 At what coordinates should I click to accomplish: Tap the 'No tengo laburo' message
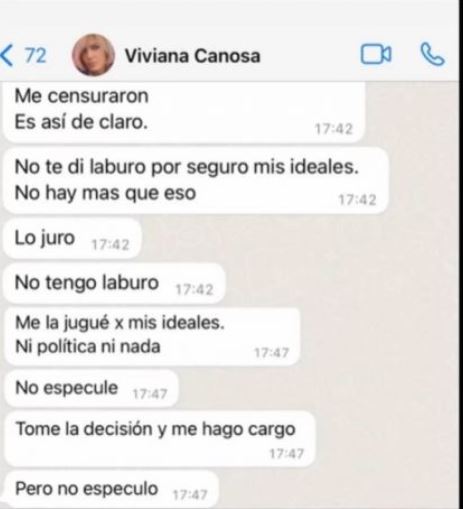click(114, 284)
